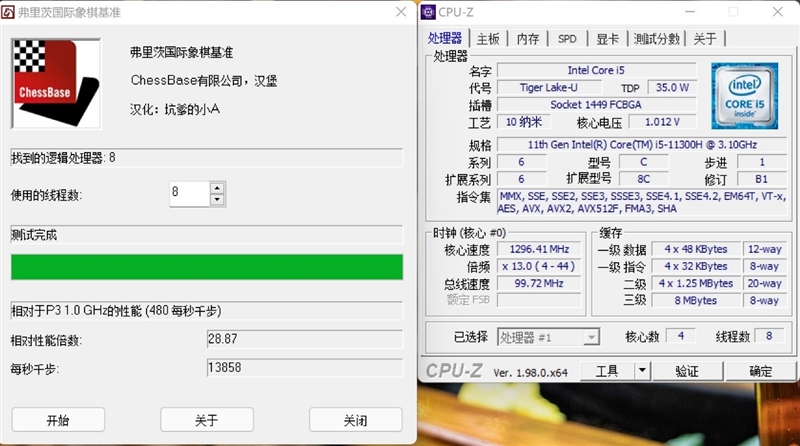Click the CPU-Z title bar icon

click(428, 12)
